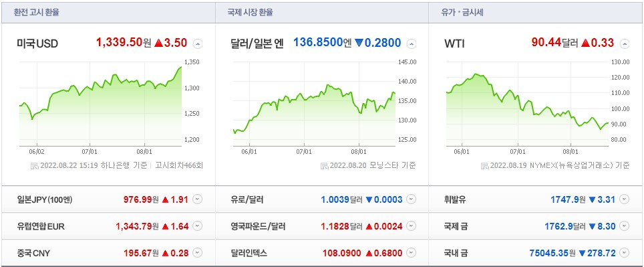Expand the 유럽연합EUR row
The image size is (644, 267).
coord(198,226)
